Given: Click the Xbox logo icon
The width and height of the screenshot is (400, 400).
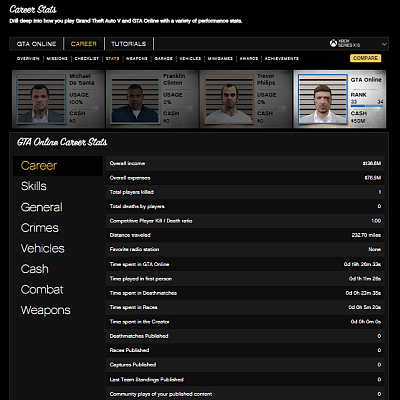Looking at the screenshot, I should tap(333, 43).
